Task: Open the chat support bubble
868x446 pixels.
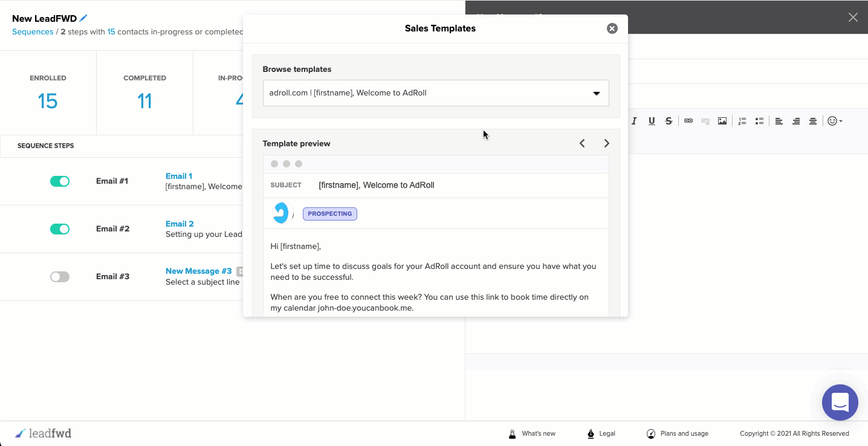Action: 840,402
